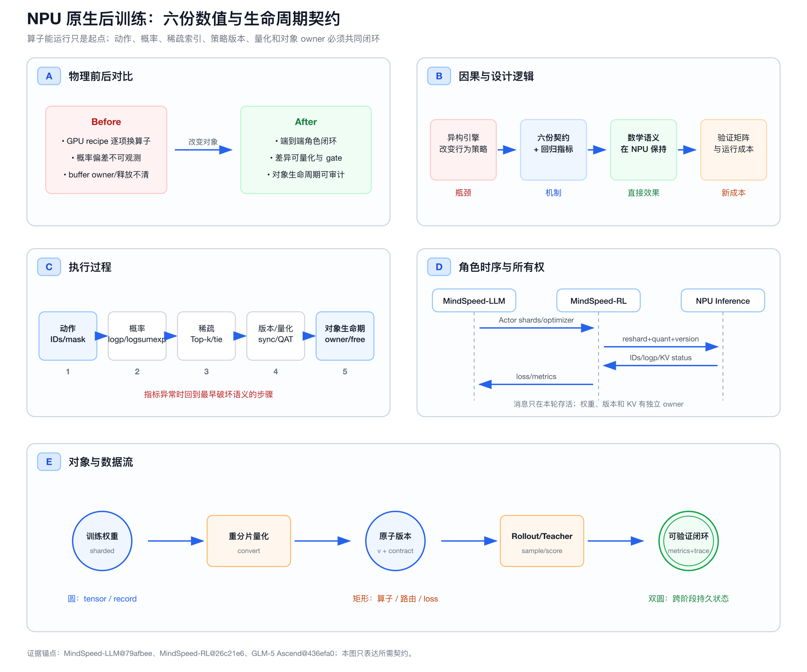Image resolution: width=807 pixels, height=672 pixels.
Task: Select step 1 动作 IDs/mask box
Action: coord(68,336)
